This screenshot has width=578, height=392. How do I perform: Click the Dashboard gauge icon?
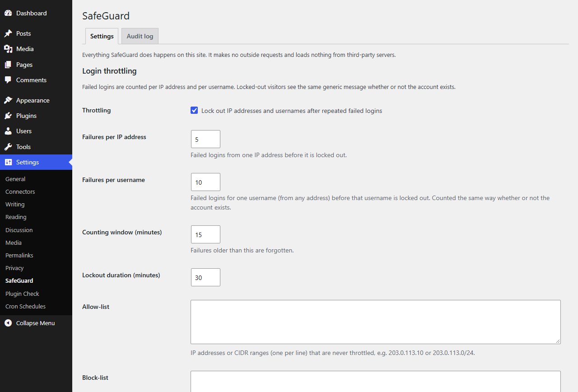click(8, 13)
